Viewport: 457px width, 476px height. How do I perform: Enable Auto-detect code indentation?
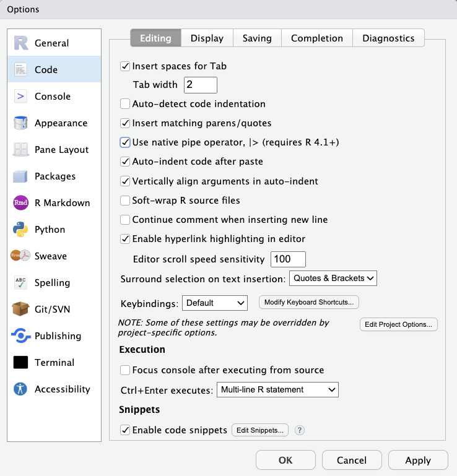click(x=125, y=104)
